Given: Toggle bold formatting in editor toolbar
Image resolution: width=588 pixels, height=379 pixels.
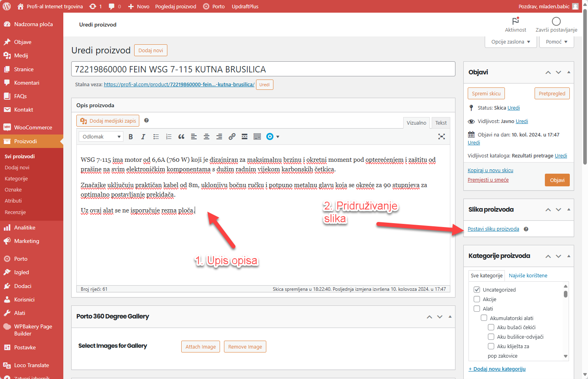Looking at the screenshot, I should pos(131,137).
